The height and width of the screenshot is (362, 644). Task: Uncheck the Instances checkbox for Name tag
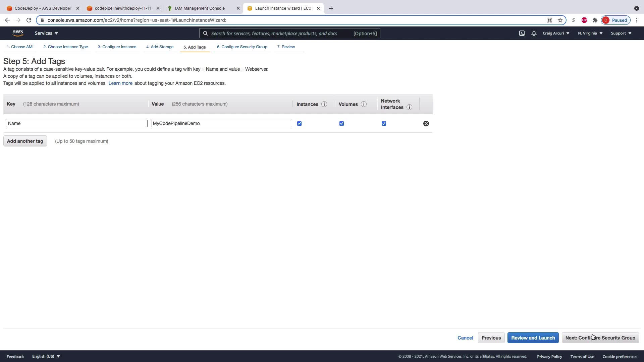pos(299,124)
